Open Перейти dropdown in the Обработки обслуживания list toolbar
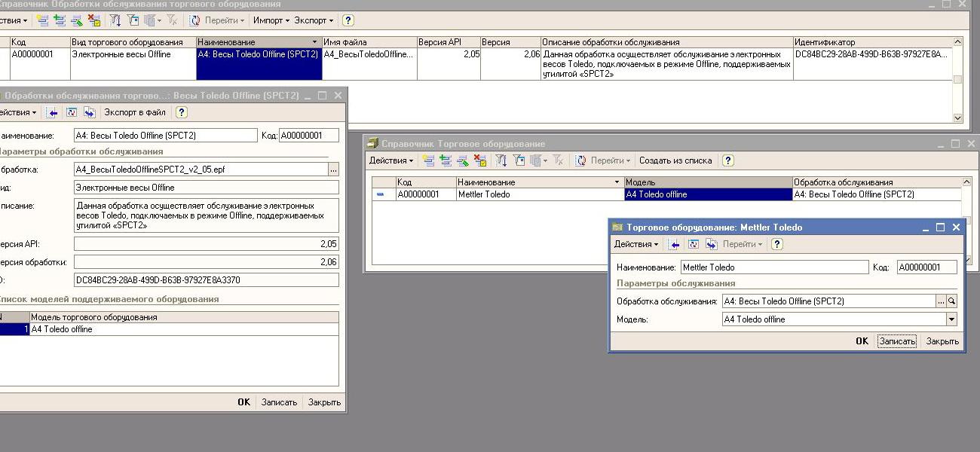 (x=224, y=20)
